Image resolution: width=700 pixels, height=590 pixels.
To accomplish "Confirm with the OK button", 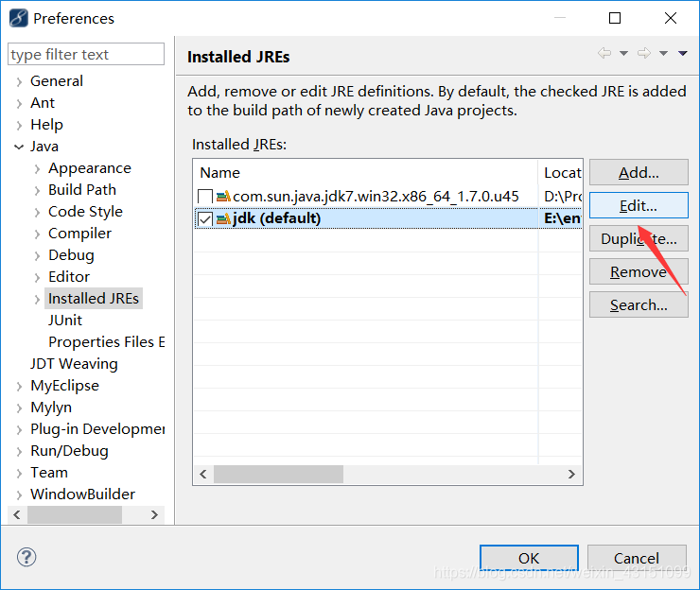I will tap(529, 558).
